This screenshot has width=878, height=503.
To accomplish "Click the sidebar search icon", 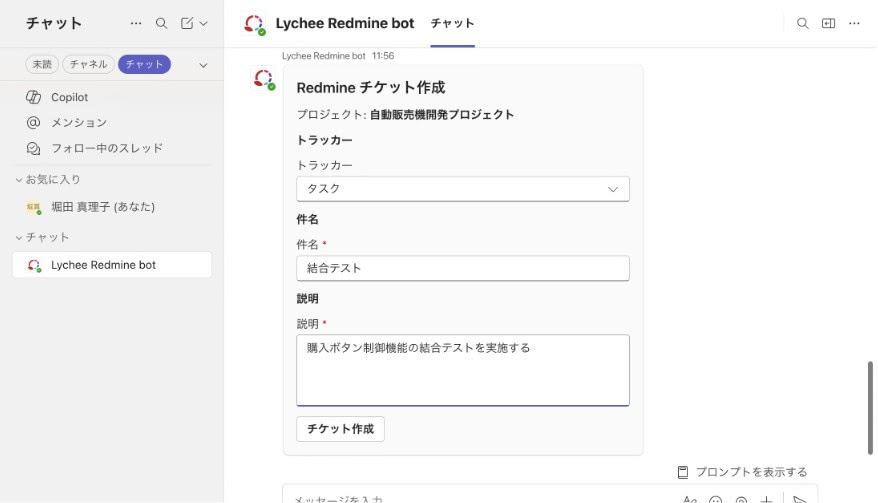I will [x=161, y=23].
